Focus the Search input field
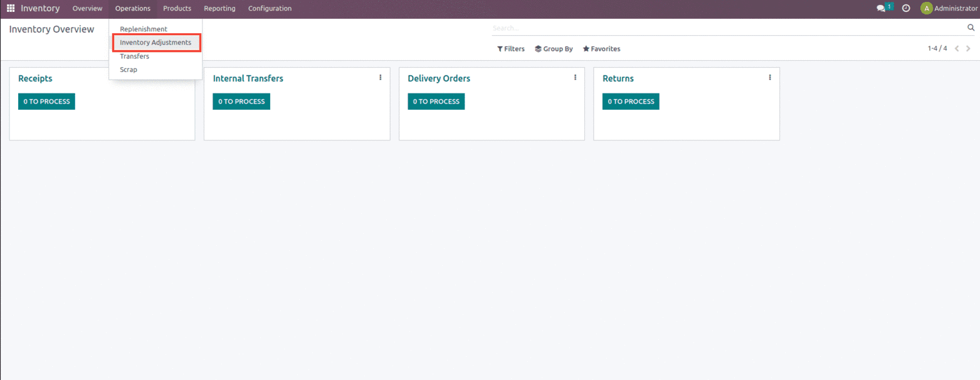The height and width of the screenshot is (380, 980). pos(729,28)
